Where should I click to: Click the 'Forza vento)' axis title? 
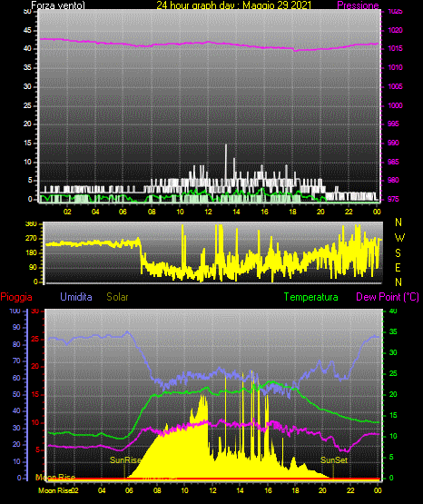pos(58,5)
